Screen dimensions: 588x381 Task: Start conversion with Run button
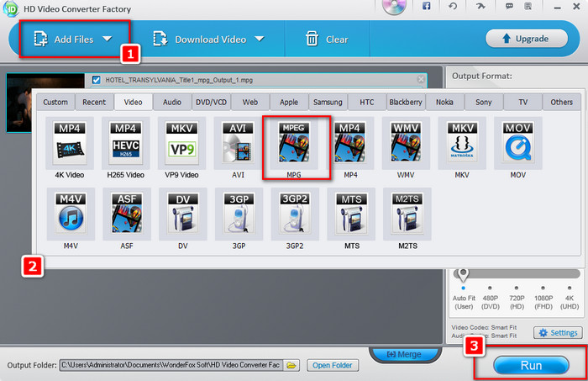pyautogui.click(x=531, y=365)
